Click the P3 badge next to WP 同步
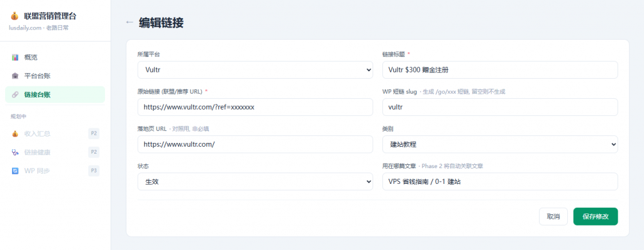Image resolution: width=644 pixels, height=250 pixels. click(x=94, y=171)
